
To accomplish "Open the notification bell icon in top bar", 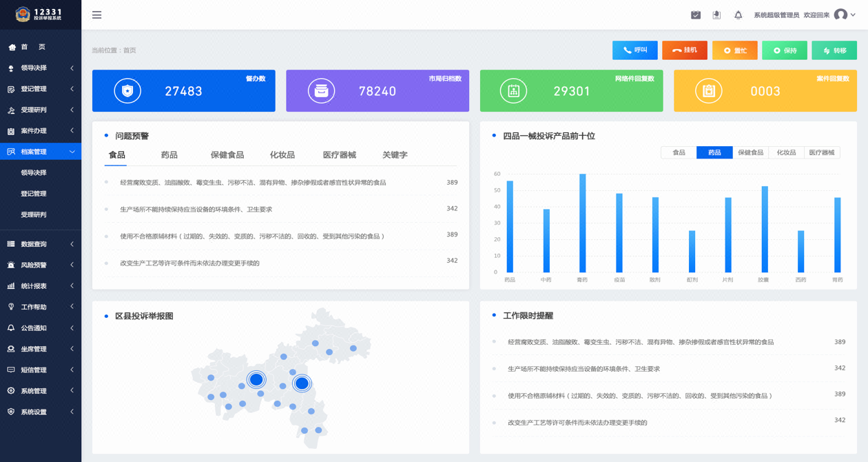I will (x=738, y=14).
